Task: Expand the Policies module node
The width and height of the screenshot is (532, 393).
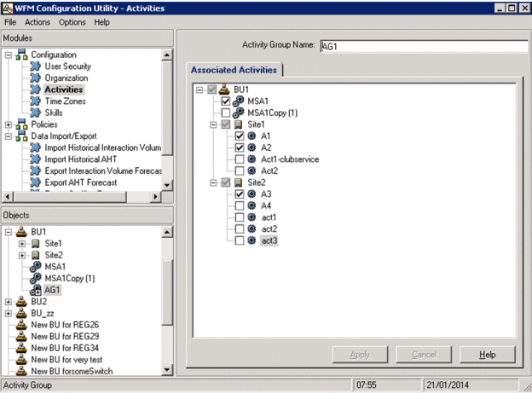Action: tap(9, 124)
